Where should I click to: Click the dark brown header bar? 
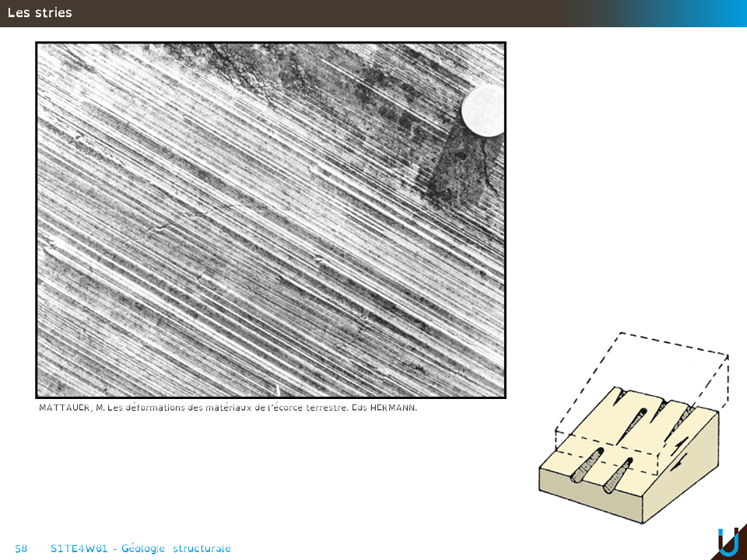[x=311, y=13]
